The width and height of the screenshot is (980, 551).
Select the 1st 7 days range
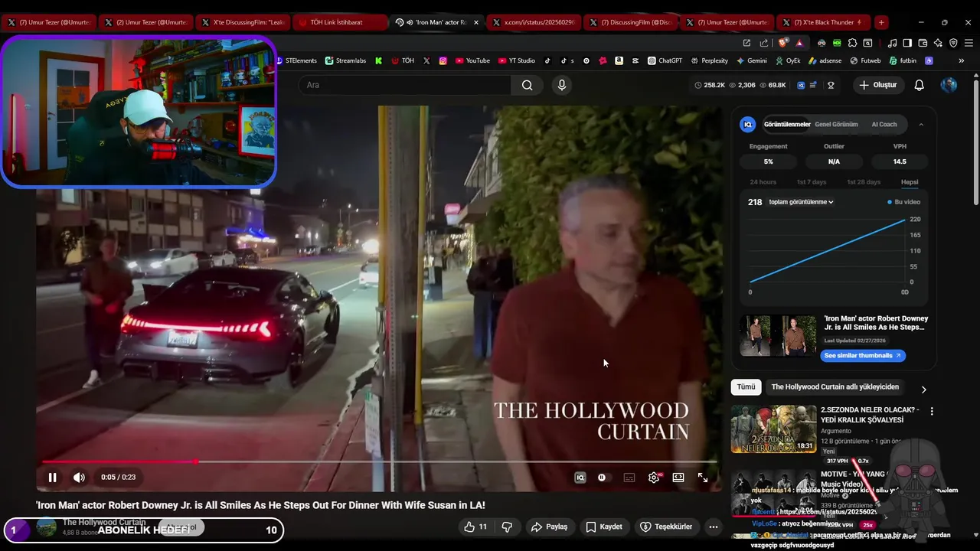tap(812, 182)
